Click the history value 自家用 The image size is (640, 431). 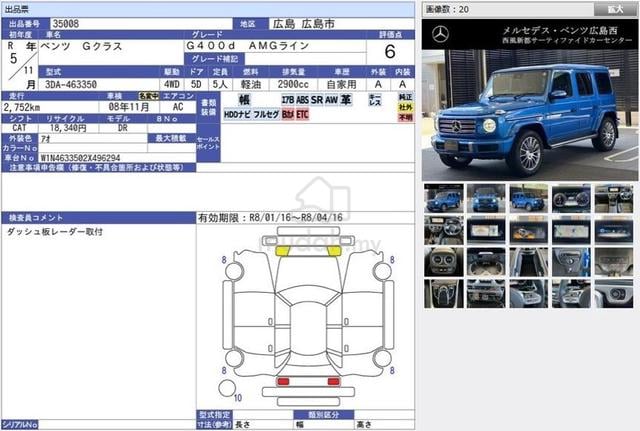click(x=341, y=84)
